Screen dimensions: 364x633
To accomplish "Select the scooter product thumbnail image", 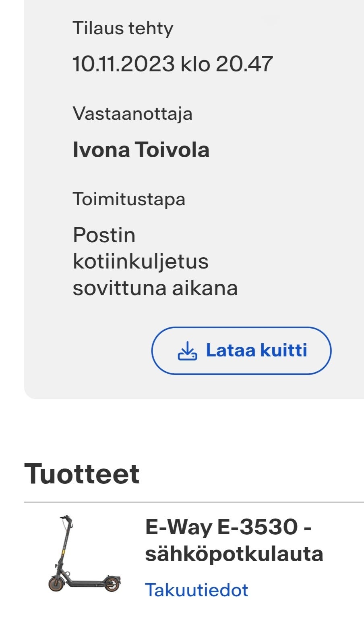I will (83, 556).
